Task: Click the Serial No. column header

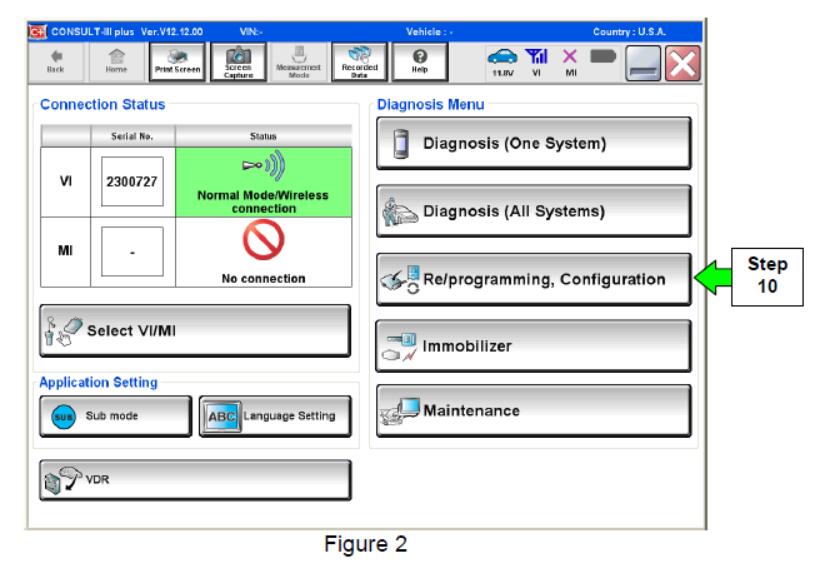Action: [x=132, y=136]
